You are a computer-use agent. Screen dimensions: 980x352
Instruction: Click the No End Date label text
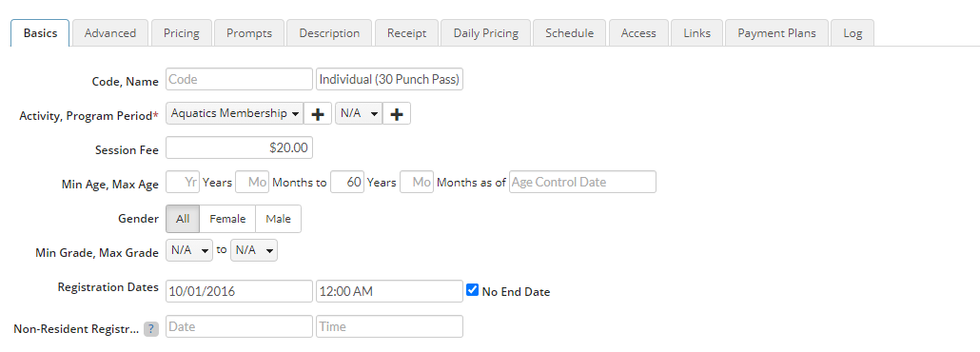[517, 292]
